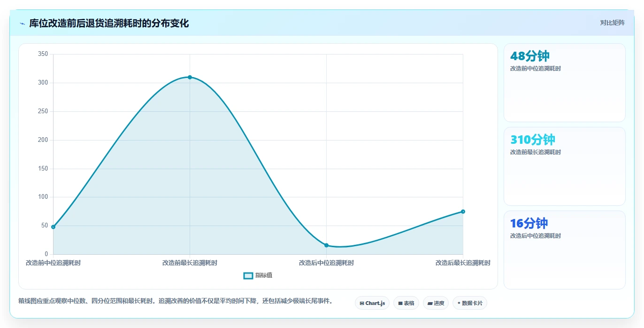Click x-axis label 改造前中位追溯耗时
Image resolution: width=644 pixels, height=328 pixels.
tap(53, 263)
